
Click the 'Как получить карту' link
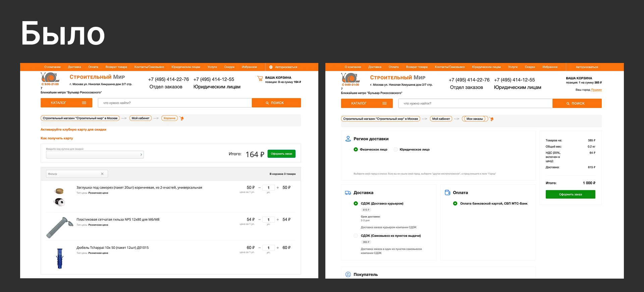(57, 138)
